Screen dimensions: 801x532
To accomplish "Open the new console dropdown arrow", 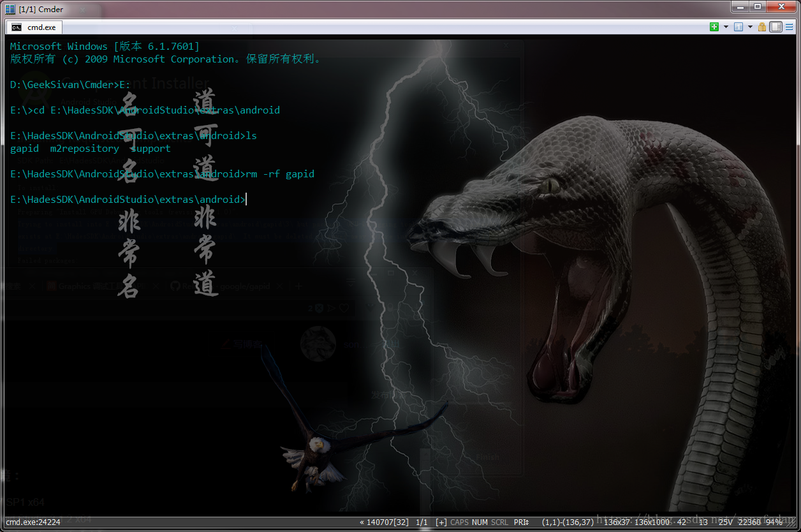I will pos(726,27).
